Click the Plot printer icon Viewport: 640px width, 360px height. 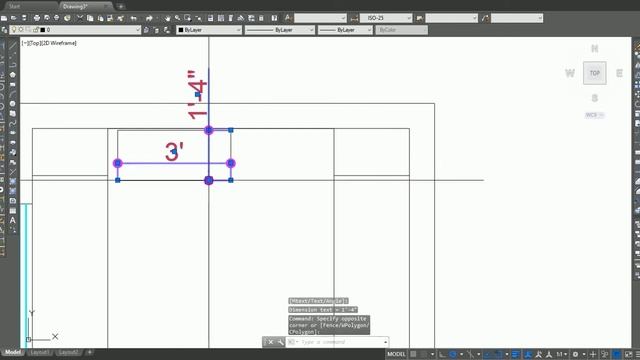(x=37, y=18)
